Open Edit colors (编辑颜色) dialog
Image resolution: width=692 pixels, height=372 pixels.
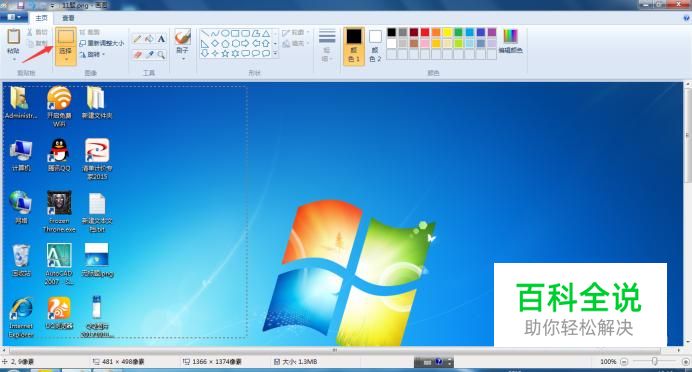click(510, 41)
